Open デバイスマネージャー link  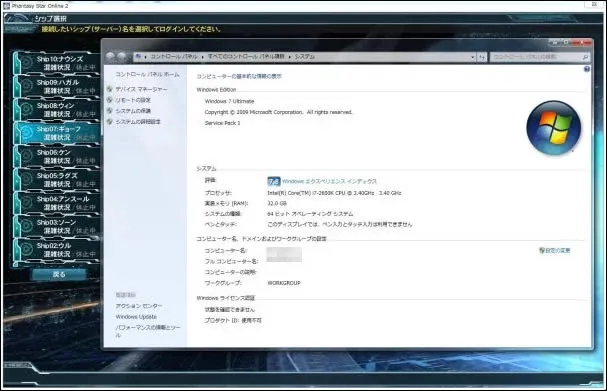pos(141,89)
